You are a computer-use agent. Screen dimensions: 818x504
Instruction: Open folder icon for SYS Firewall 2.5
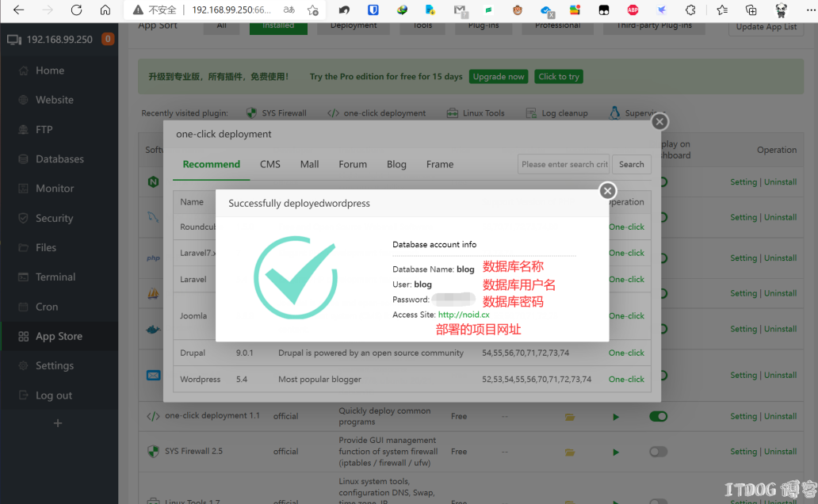pyautogui.click(x=570, y=452)
